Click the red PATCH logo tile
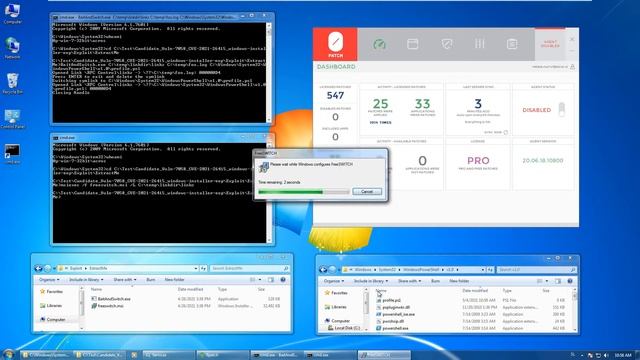The width and height of the screenshot is (640, 360). tap(335, 44)
